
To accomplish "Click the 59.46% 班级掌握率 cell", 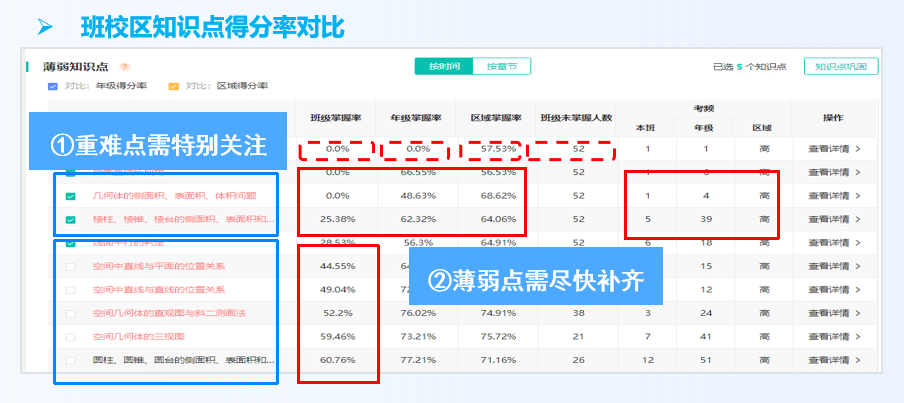I will coord(337,337).
